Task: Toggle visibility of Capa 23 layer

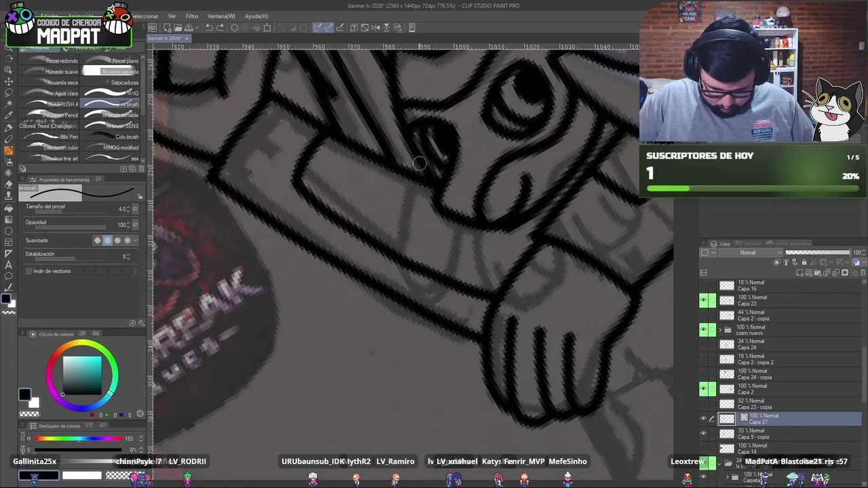Action: click(x=703, y=300)
